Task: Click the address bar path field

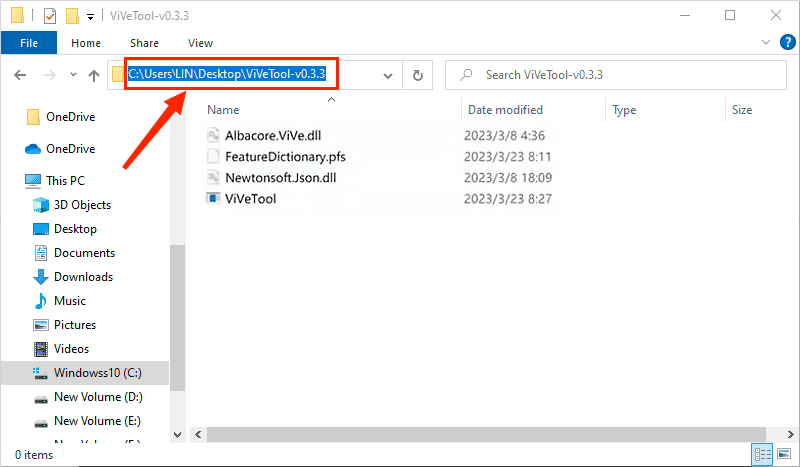Action: [227, 74]
